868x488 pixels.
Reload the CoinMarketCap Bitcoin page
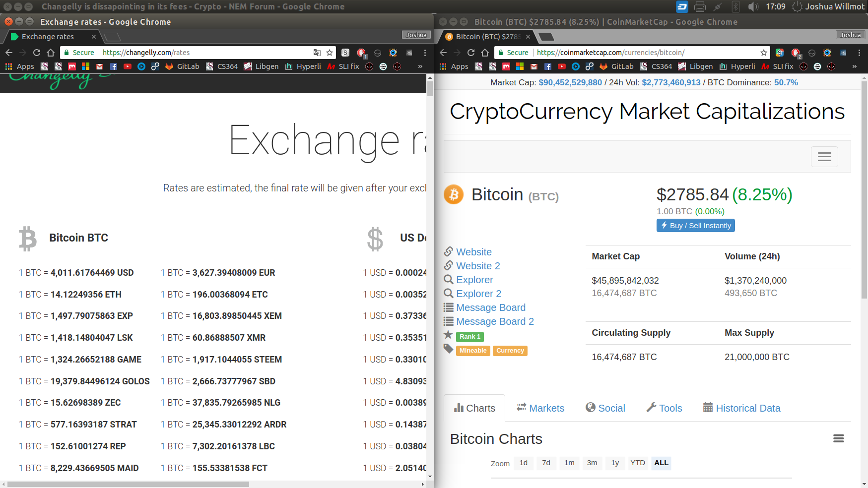(471, 53)
